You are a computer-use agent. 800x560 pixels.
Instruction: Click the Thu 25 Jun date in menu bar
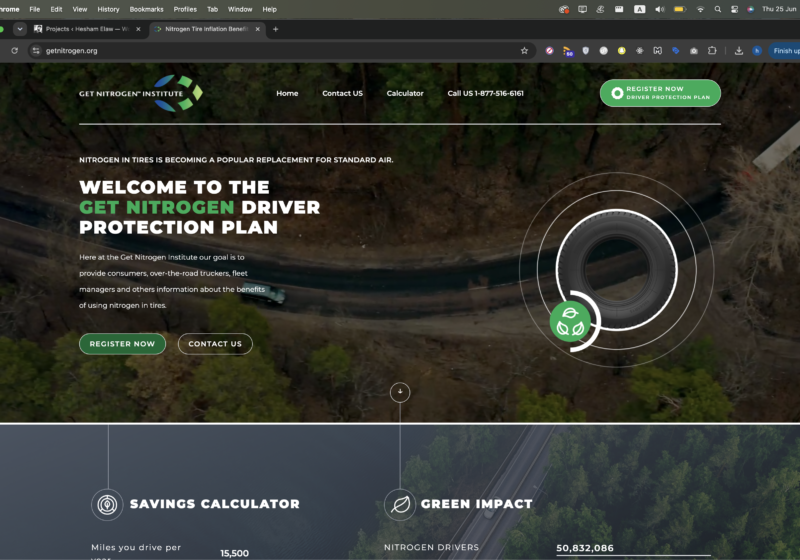pos(779,9)
